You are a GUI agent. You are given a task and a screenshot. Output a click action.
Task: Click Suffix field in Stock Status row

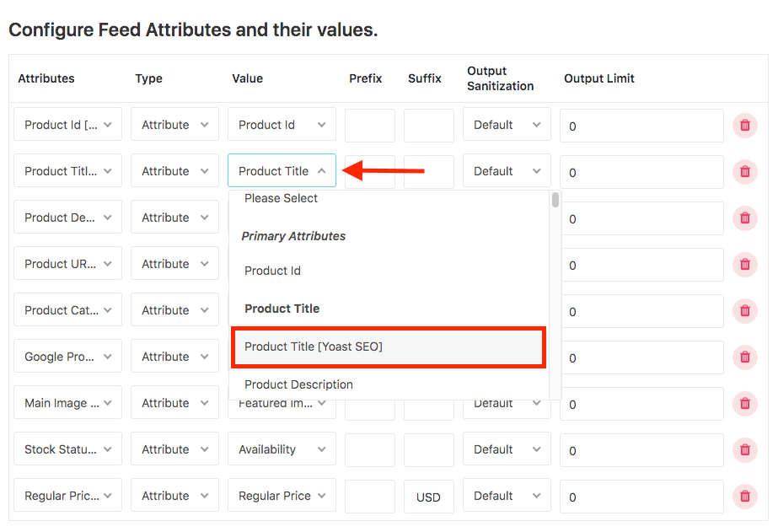click(429, 450)
